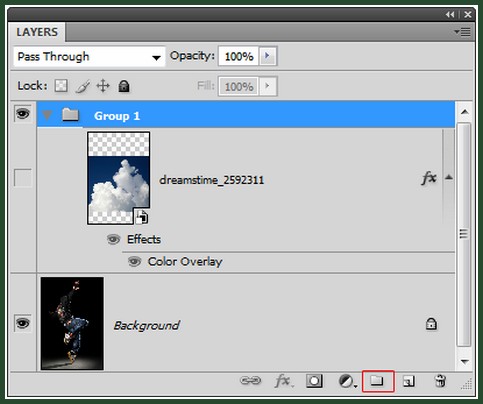Collapse effects list on dreamstime_2592311 layer

tap(449, 177)
